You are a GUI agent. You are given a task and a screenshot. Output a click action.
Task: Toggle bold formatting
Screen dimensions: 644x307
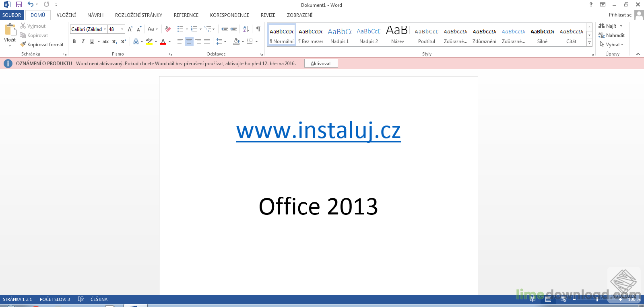tap(74, 41)
